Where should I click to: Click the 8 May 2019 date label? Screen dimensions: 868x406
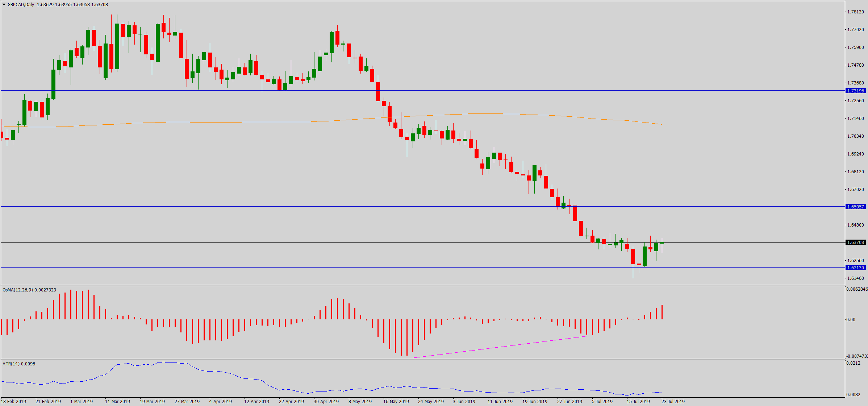(360, 402)
